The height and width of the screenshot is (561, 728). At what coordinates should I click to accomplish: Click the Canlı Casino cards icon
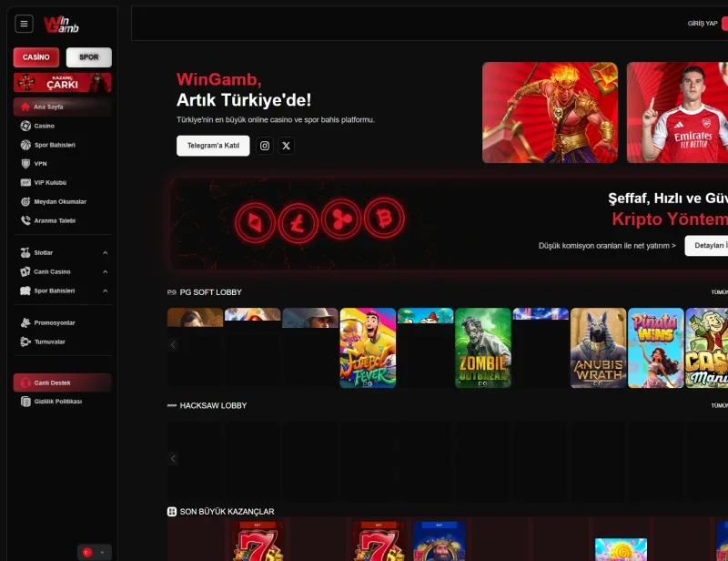(x=25, y=272)
